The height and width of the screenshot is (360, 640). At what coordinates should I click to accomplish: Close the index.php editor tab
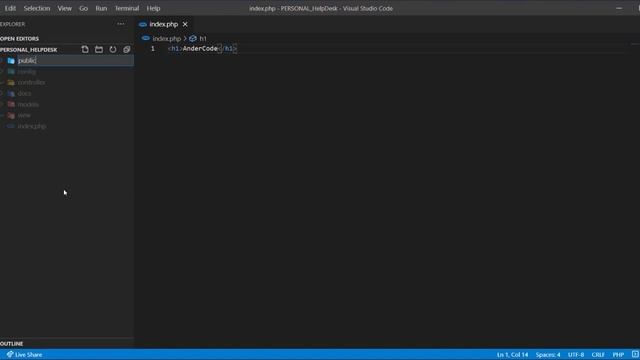[185, 24]
